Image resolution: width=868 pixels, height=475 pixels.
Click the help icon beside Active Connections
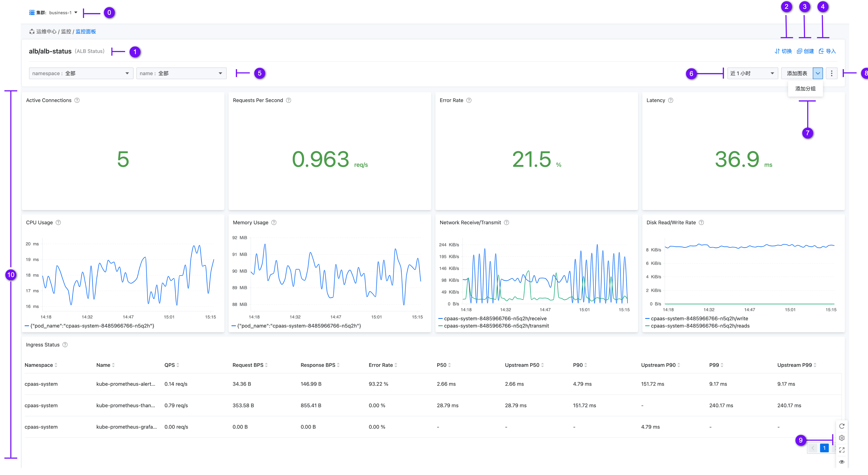pos(77,100)
